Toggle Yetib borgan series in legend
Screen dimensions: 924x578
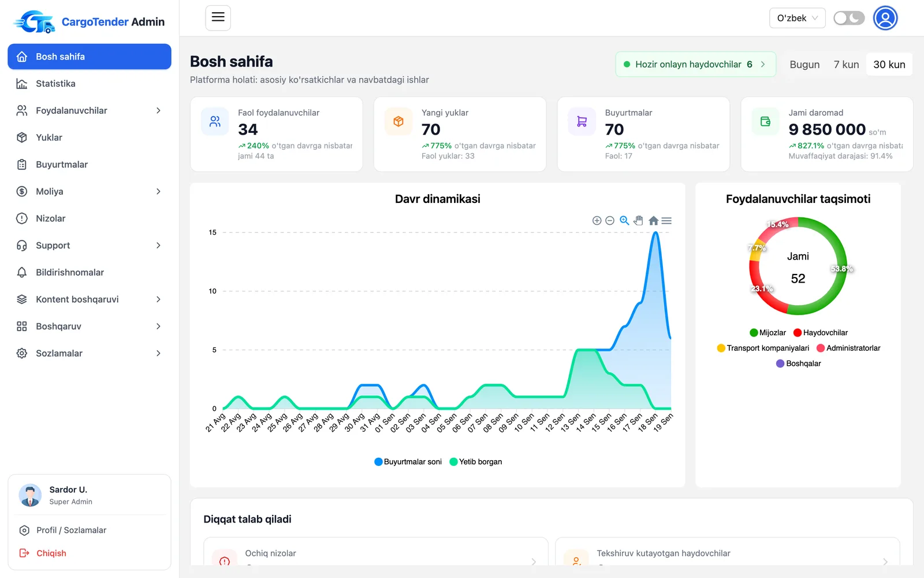[476, 462]
